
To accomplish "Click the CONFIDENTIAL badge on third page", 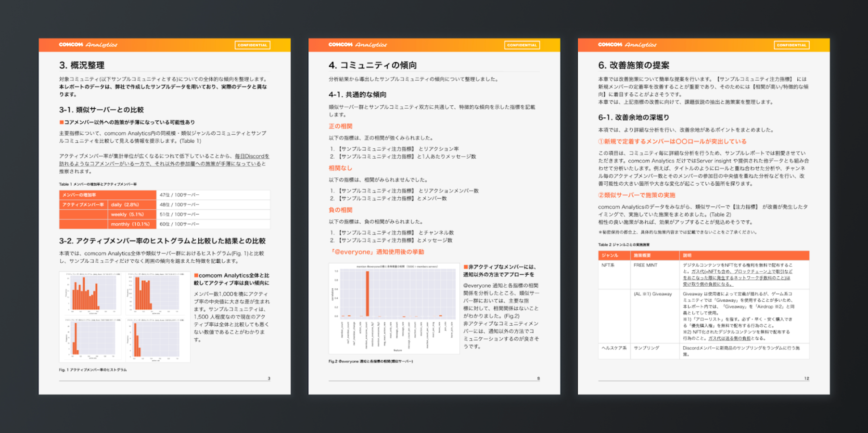I will (791, 45).
